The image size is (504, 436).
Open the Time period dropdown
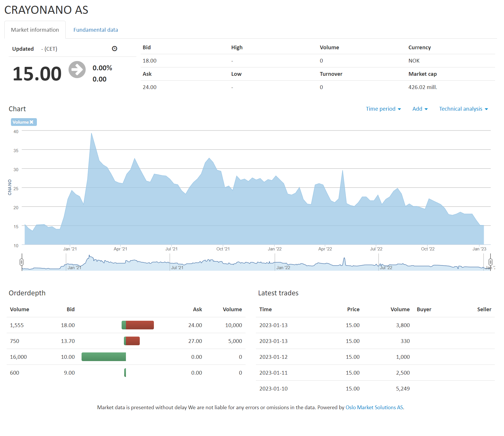tap(383, 109)
